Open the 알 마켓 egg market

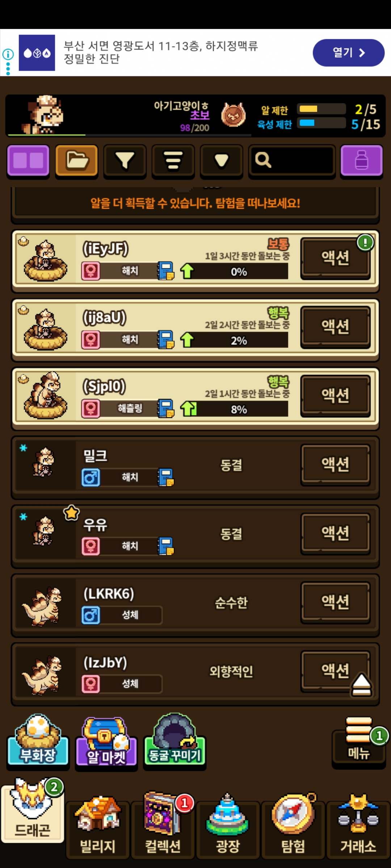[106, 743]
